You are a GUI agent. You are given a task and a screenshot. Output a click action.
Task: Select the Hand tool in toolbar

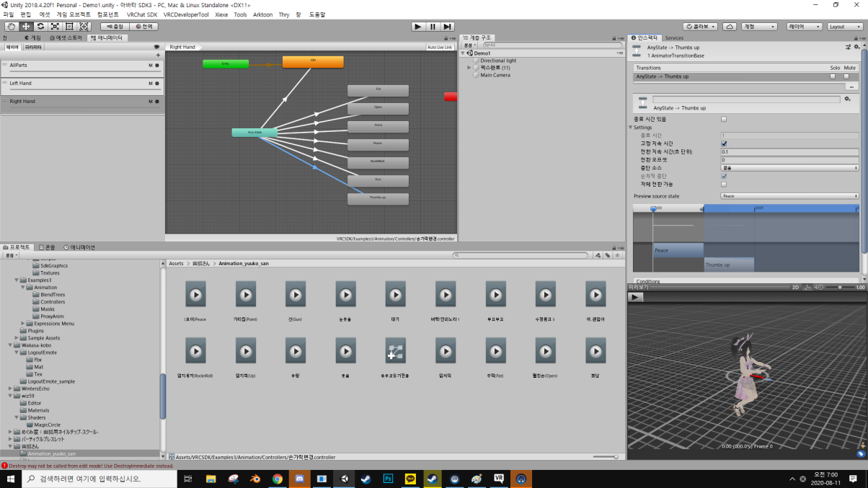point(12,27)
